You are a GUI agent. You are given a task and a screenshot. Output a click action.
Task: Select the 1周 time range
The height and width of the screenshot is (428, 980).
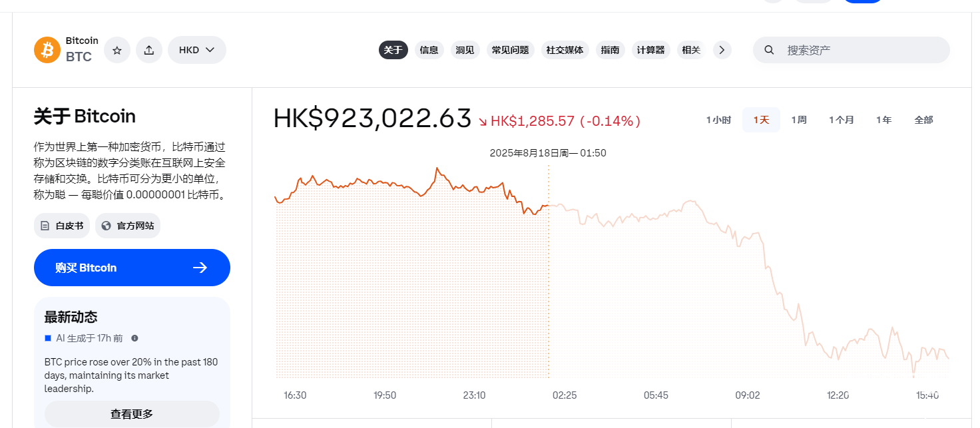(799, 120)
